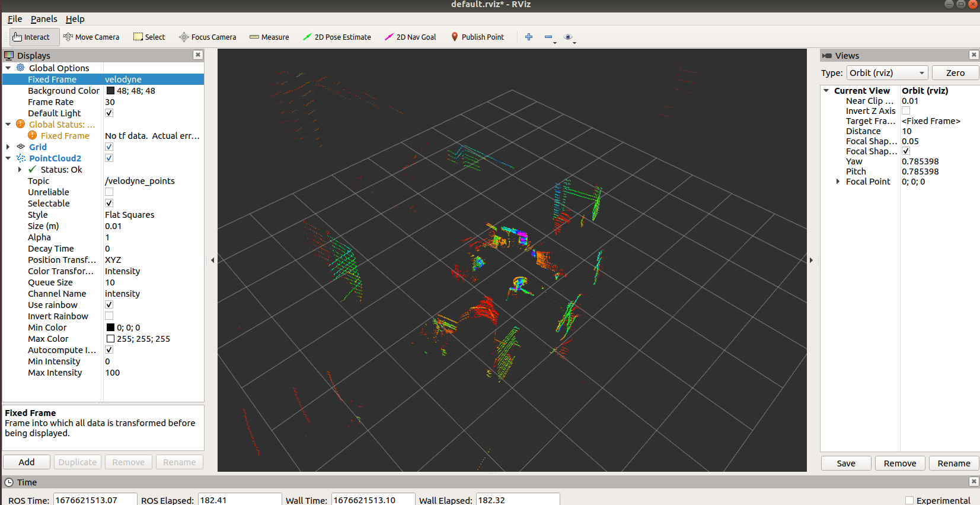Activate 2D Nav Goal tool
The height and width of the screenshot is (505, 980).
click(410, 37)
